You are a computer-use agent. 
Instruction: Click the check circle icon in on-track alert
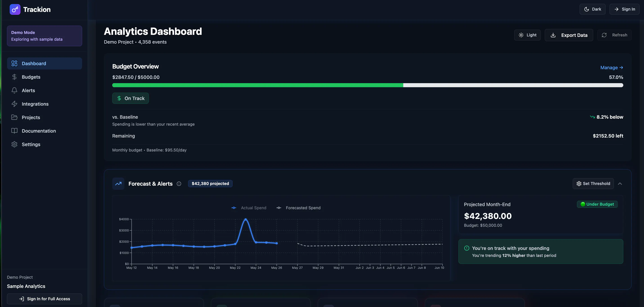(467, 248)
